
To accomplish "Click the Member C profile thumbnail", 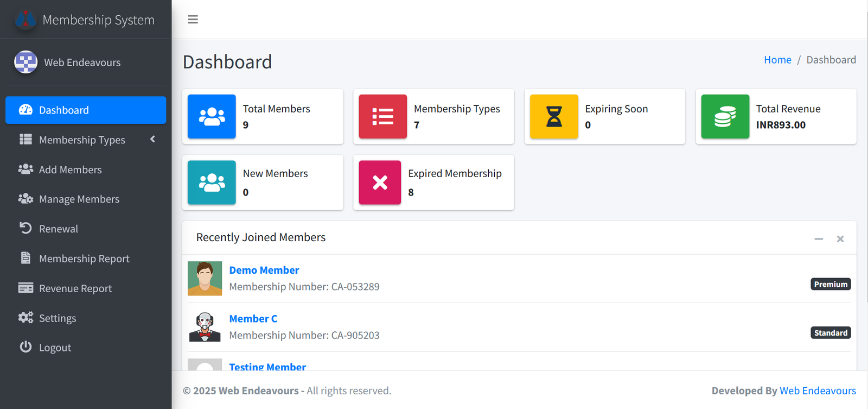I will click(205, 327).
